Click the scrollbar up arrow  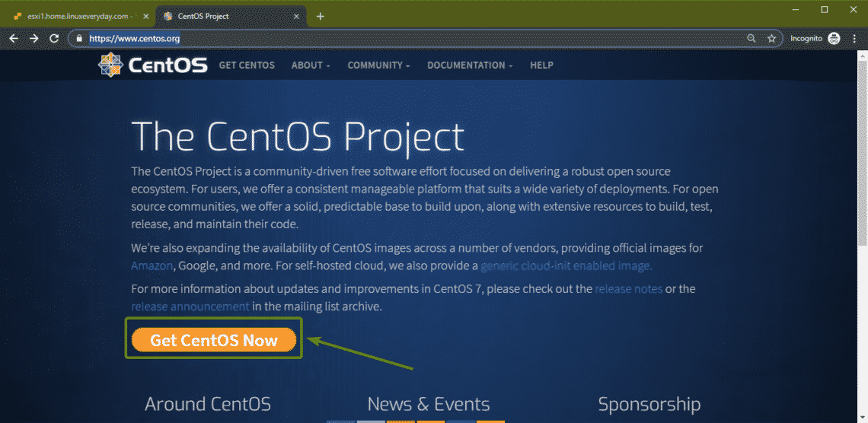pyautogui.click(x=863, y=56)
